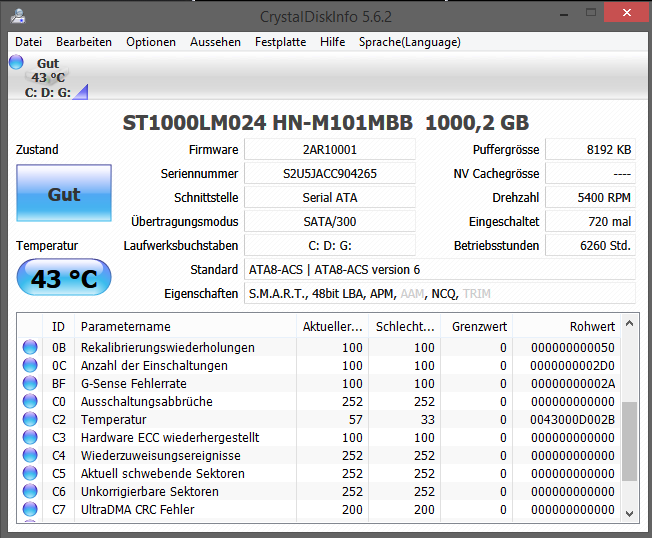Select the Aktuell schwebende Sektoren parameter name
Viewport: 652px width, 538px height.
pos(163,473)
